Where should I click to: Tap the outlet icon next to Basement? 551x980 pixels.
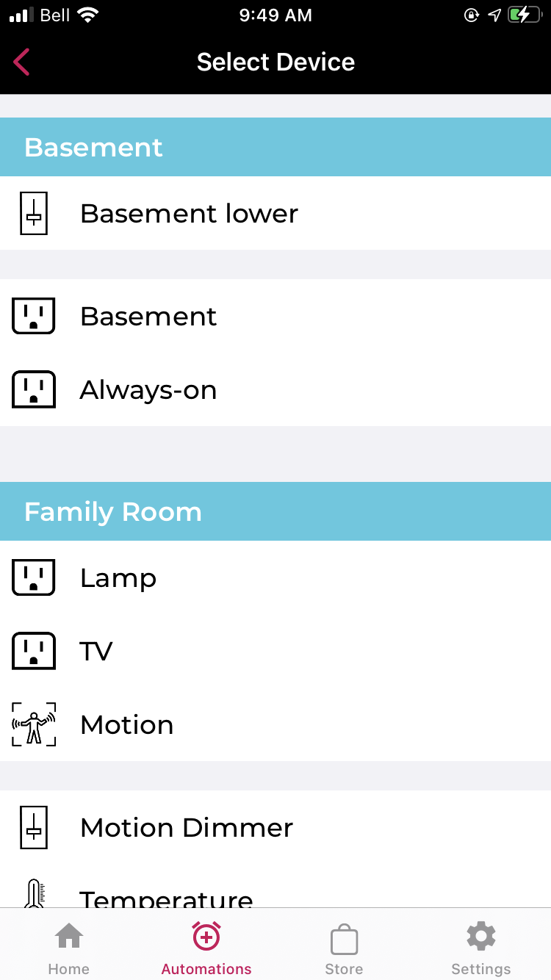pyautogui.click(x=33, y=316)
